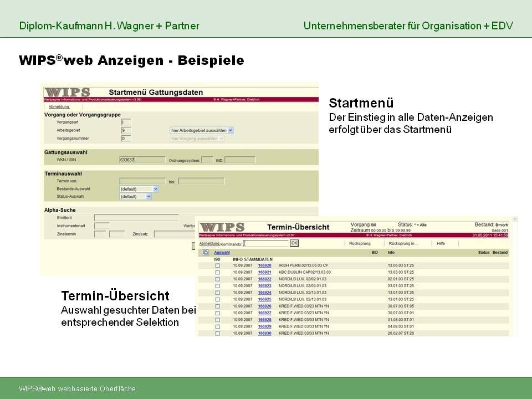Image resolution: width=532 pixels, height=399 pixels.
Task: Open the 'Rücksprung in ...' menu
Action: click(x=403, y=244)
